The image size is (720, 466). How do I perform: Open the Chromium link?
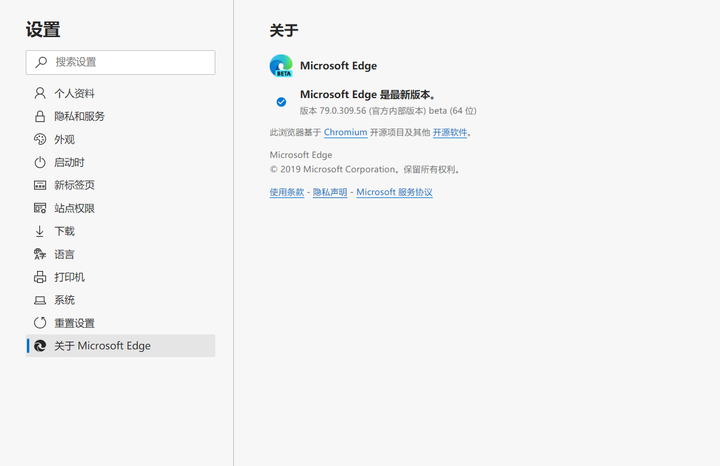point(345,132)
